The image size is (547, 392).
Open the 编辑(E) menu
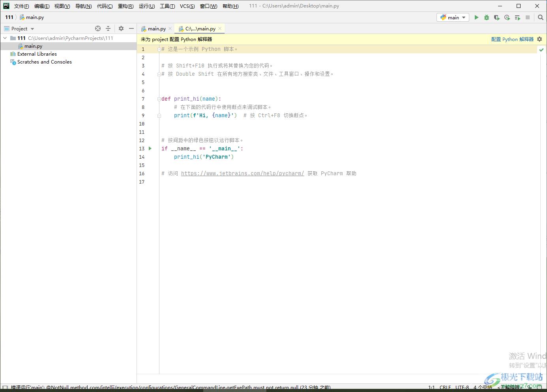pos(42,6)
